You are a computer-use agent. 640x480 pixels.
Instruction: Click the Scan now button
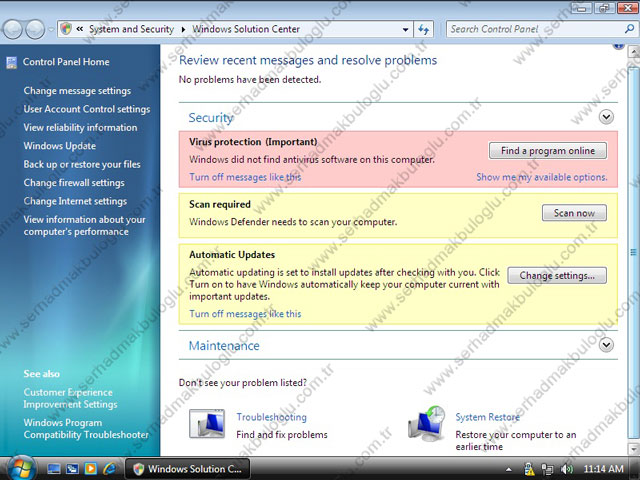click(574, 213)
